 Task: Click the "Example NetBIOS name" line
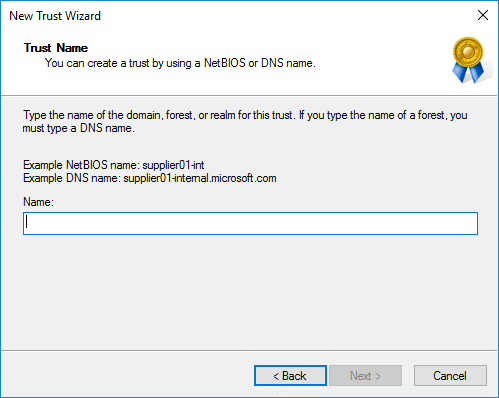113,165
